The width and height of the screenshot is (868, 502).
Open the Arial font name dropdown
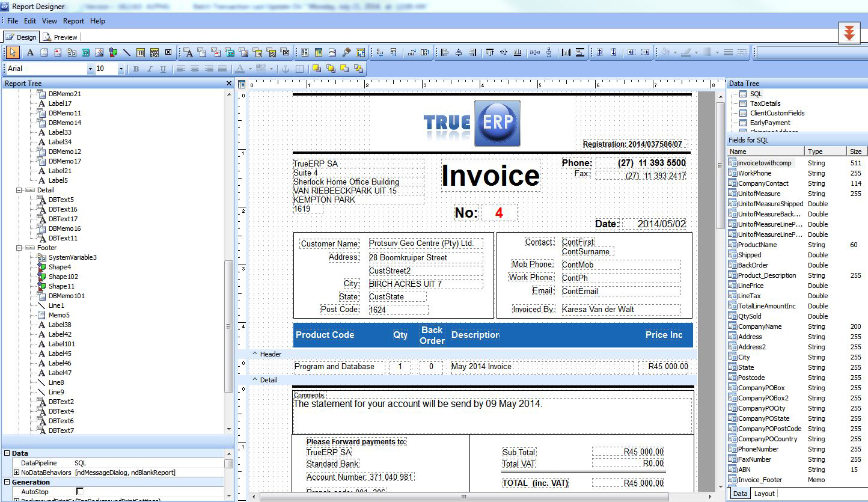coord(90,69)
